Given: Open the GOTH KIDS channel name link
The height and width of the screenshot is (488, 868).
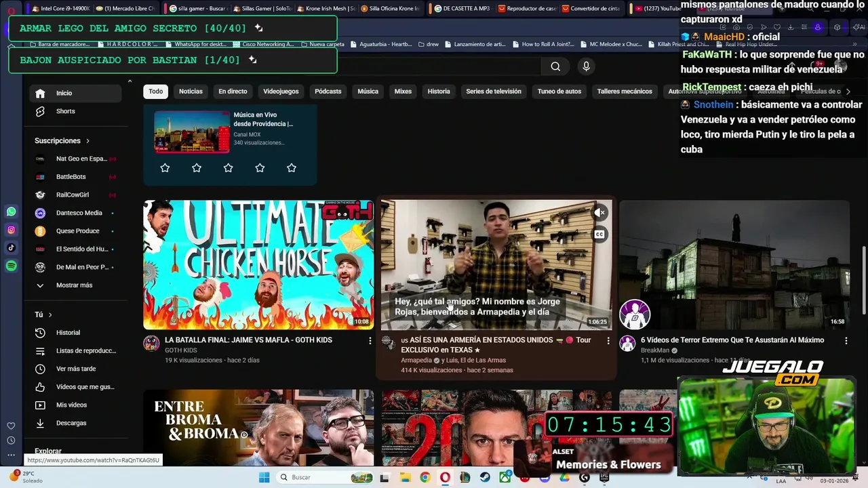Looking at the screenshot, I should (x=180, y=350).
